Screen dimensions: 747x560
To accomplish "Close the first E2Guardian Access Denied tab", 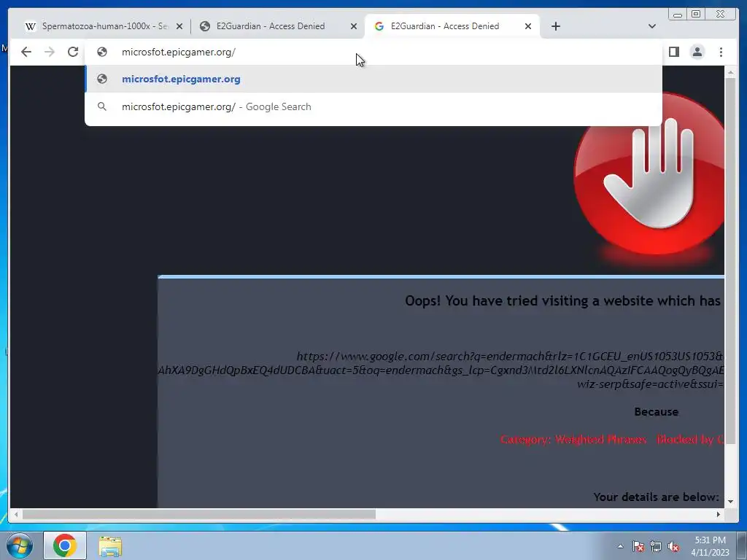I will pyautogui.click(x=354, y=26).
